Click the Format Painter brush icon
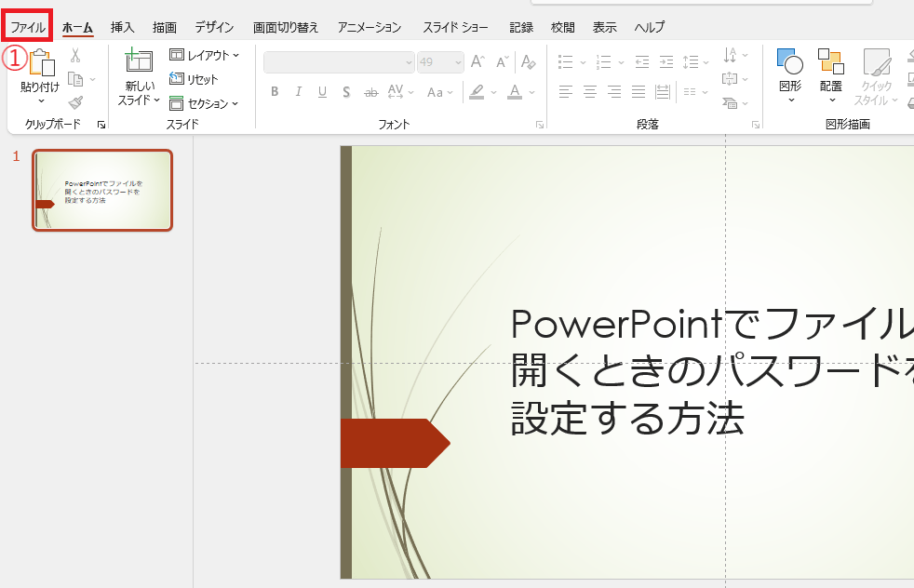914x588 pixels. tap(75, 102)
